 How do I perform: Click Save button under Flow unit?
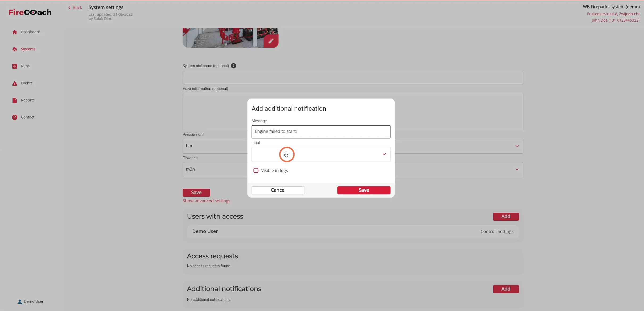point(196,193)
